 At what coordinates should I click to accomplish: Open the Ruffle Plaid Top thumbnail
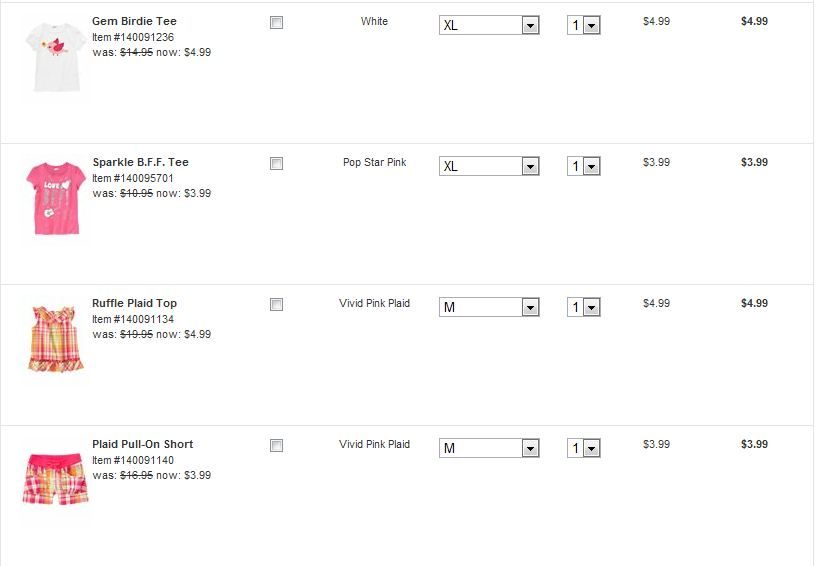pyautogui.click(x=55, y=338)
